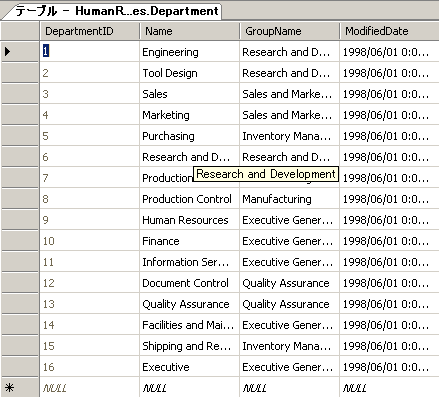
Task: Click the Sales name cell
Action: click(189, 94)
